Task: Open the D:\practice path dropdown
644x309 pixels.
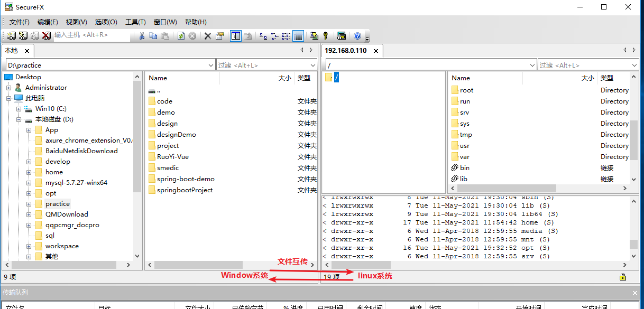Action: pos(211,65)
